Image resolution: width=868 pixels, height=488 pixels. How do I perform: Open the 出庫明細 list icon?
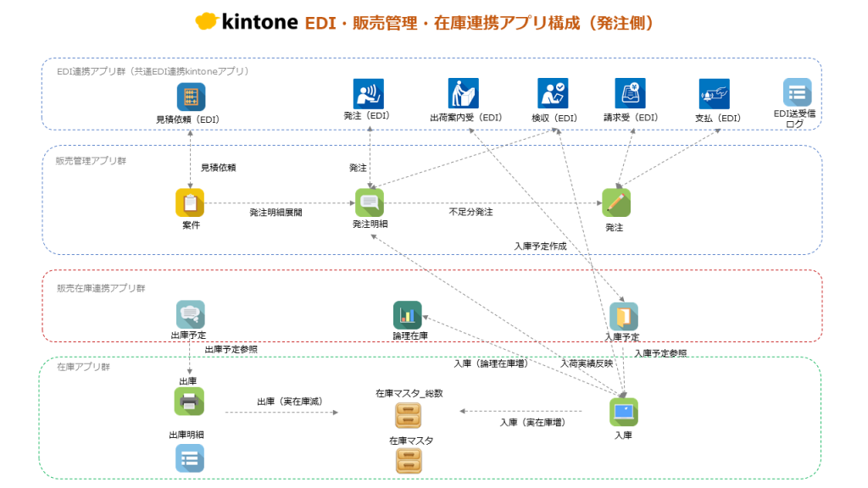pyautogui.click(x=189, y=458)
